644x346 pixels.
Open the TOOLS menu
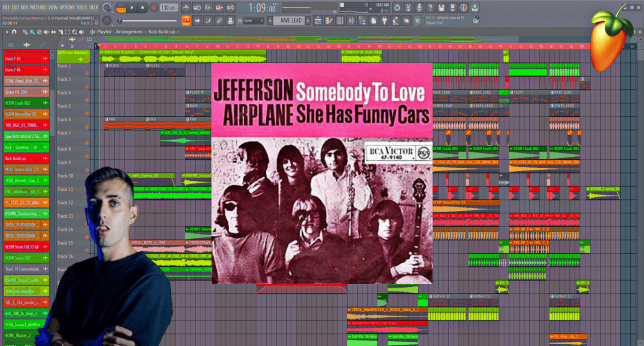pyautogui.click(x=82, y=7)
